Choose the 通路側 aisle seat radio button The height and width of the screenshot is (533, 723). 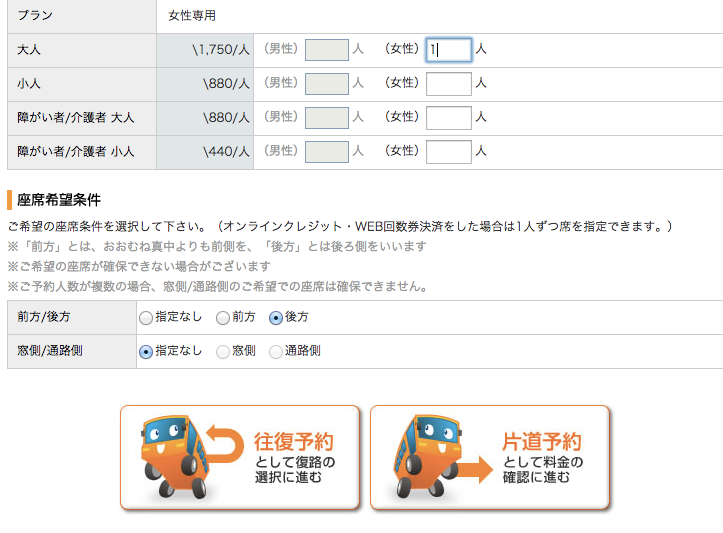276,352
